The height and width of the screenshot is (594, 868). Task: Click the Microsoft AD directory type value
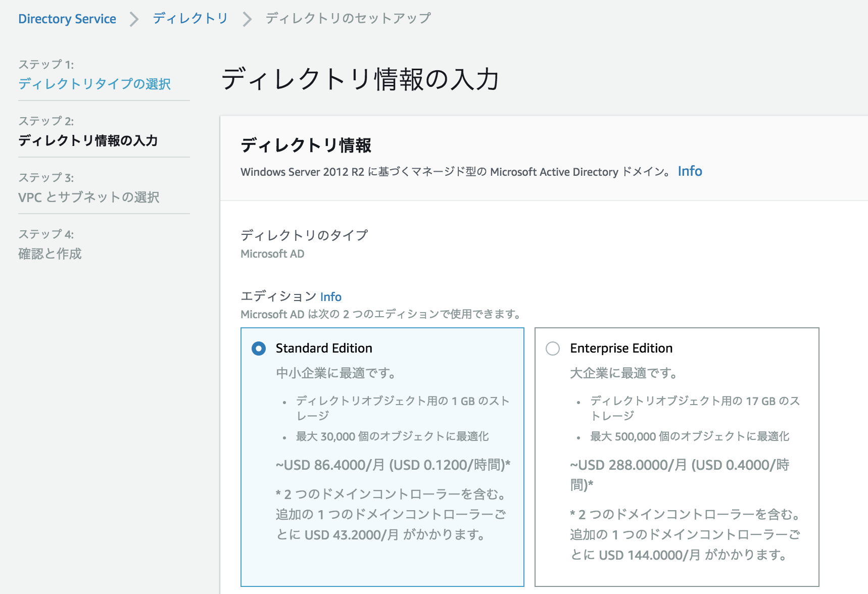[272, 254]
